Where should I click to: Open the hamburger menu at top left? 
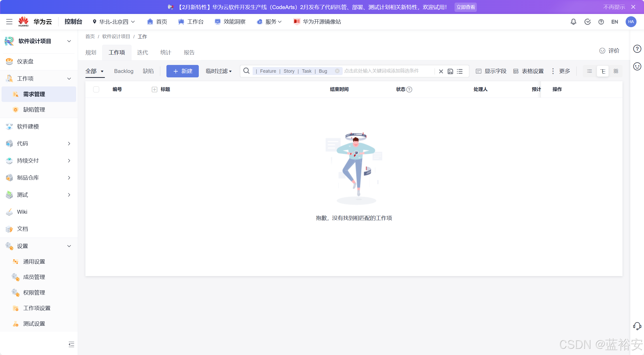(9, 22)
